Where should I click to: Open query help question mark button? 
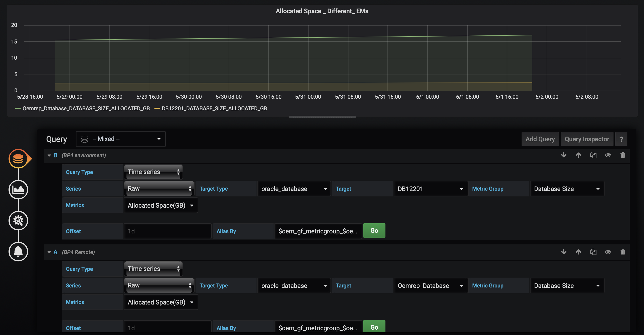tap(621, 139)
